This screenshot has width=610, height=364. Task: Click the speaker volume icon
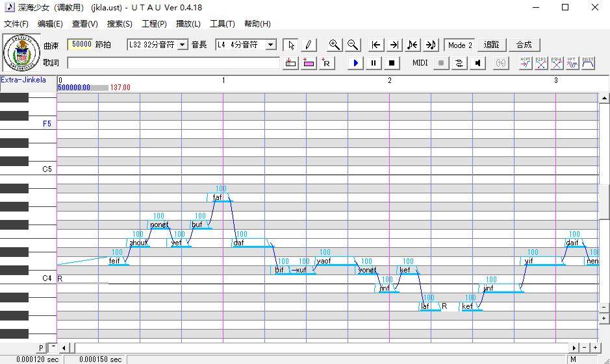tap(478, 63)
